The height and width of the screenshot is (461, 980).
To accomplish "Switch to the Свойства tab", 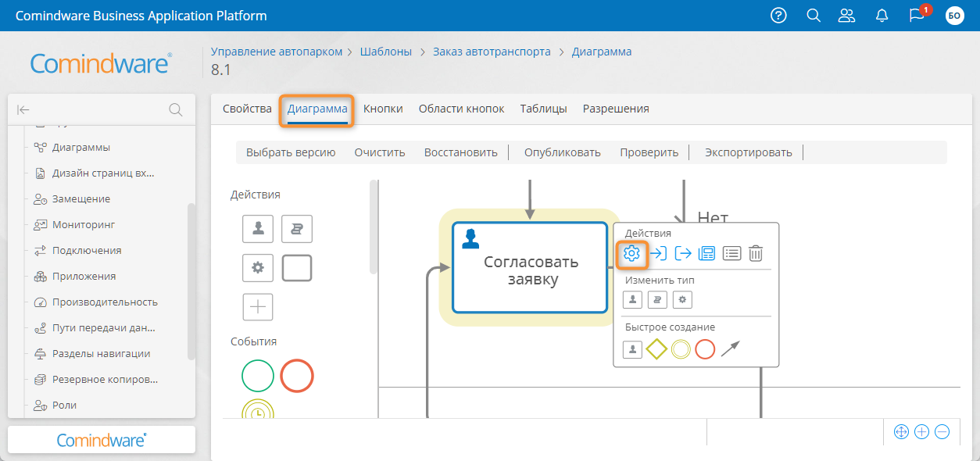I will click(247, 109).
